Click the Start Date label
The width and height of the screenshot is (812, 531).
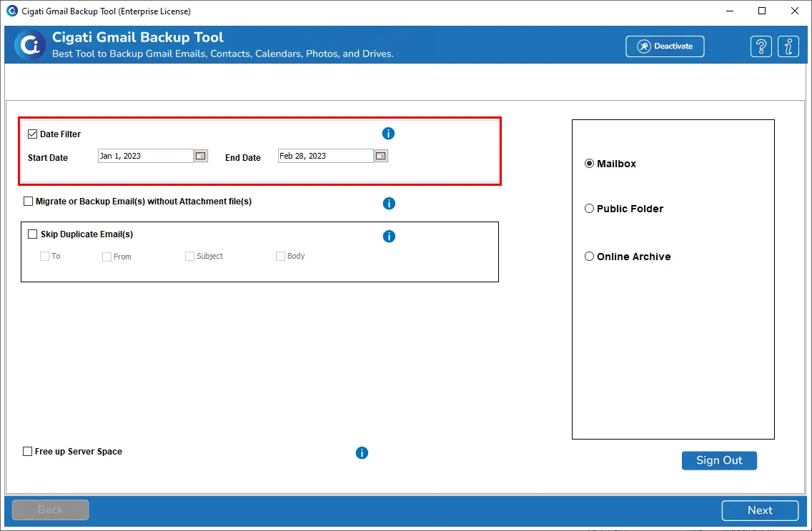[x=48, y=158]
